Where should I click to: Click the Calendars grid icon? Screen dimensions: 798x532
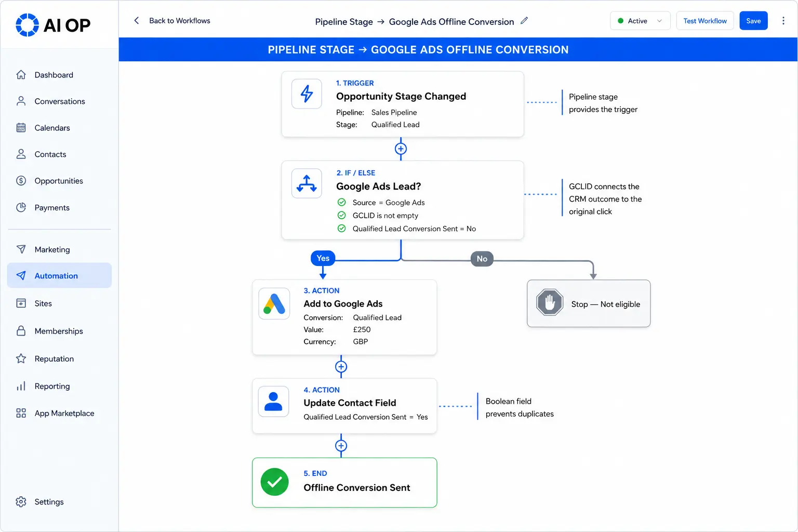click(21, 128)
